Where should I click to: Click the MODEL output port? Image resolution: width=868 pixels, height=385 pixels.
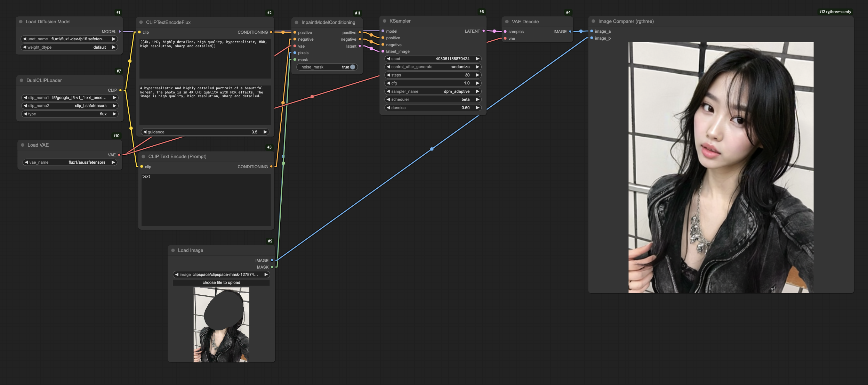click(x=120, y=32)
